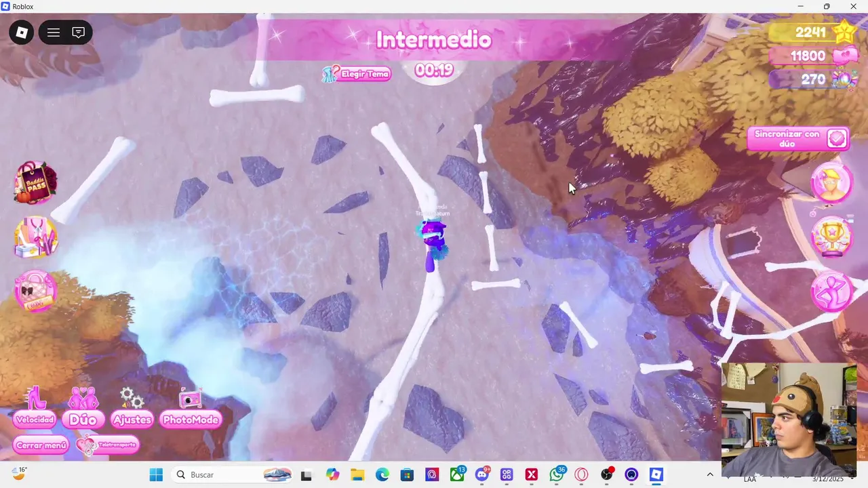Click the yellow star 2241 counter

click(812, 33)
